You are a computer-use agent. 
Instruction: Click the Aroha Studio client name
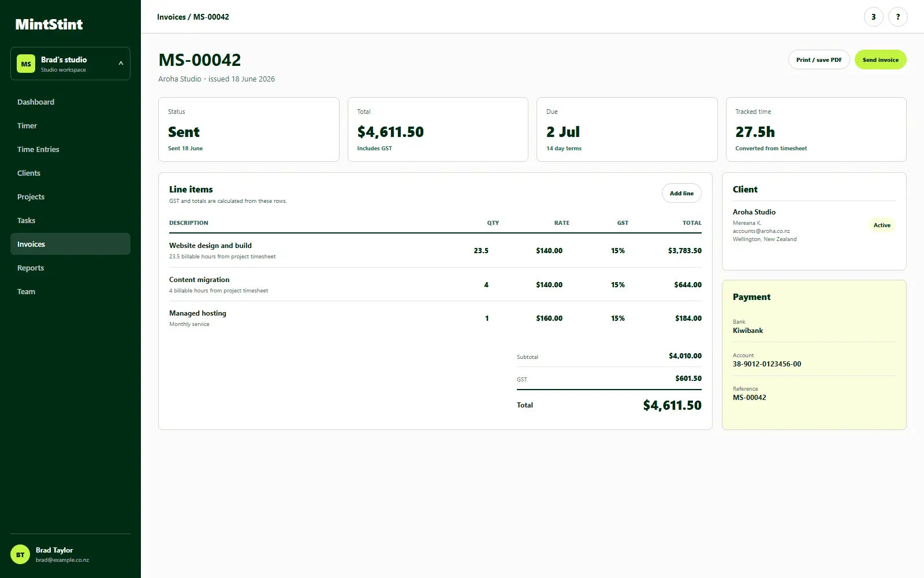tap(754, 212)
